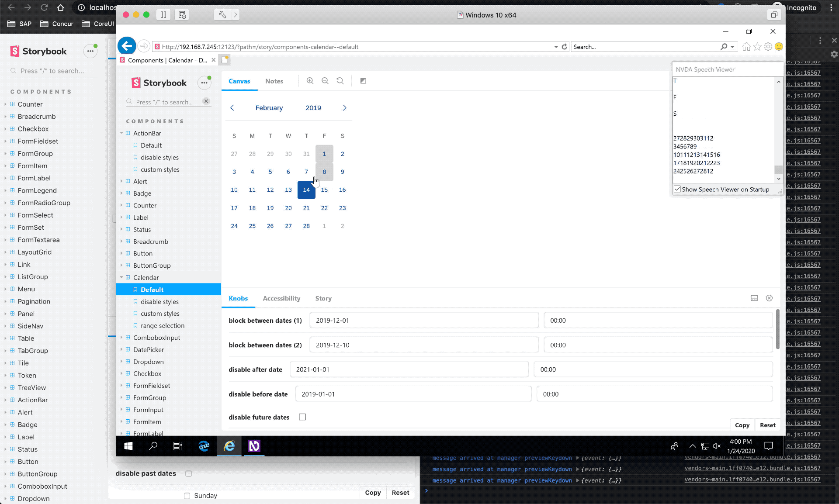Open the Accessibility tab

[281, 298]
